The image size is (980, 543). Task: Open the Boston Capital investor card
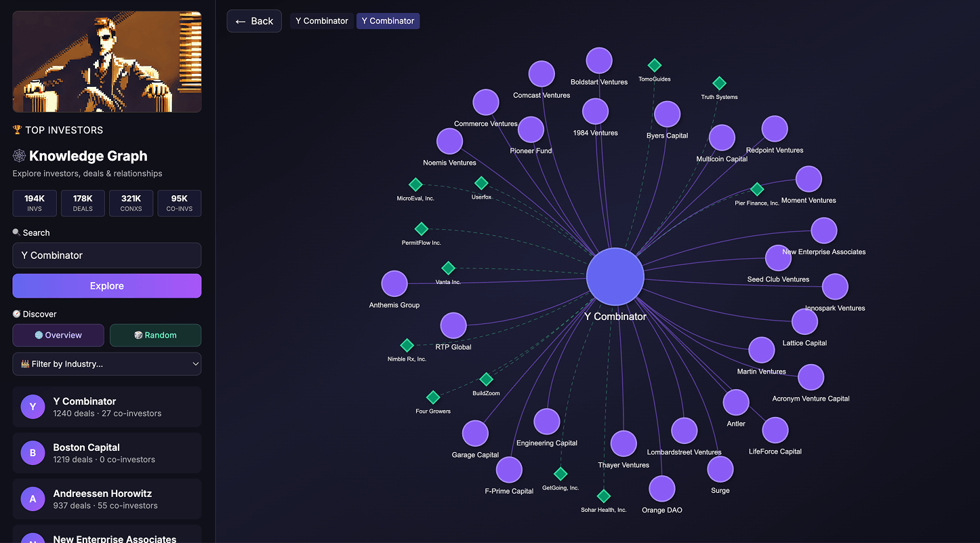[107, 453]
